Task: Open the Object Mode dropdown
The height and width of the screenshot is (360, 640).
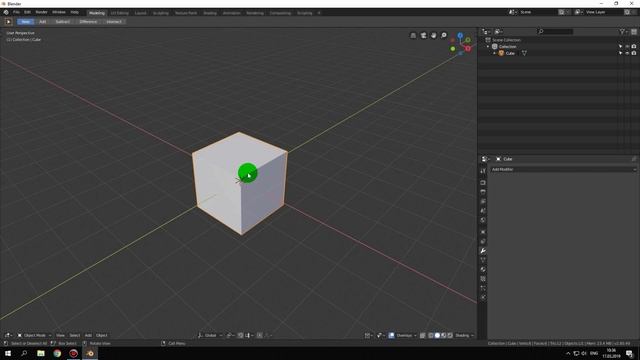Action: 34,336
